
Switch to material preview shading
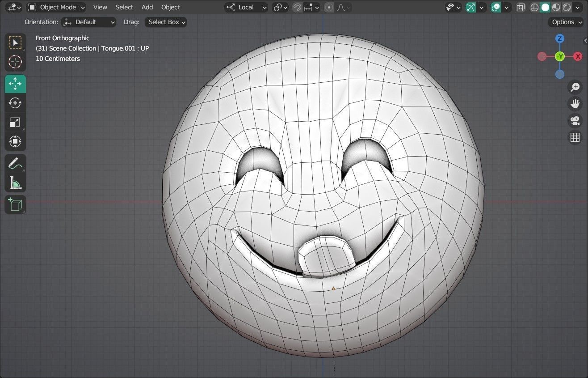pos(556,7)
